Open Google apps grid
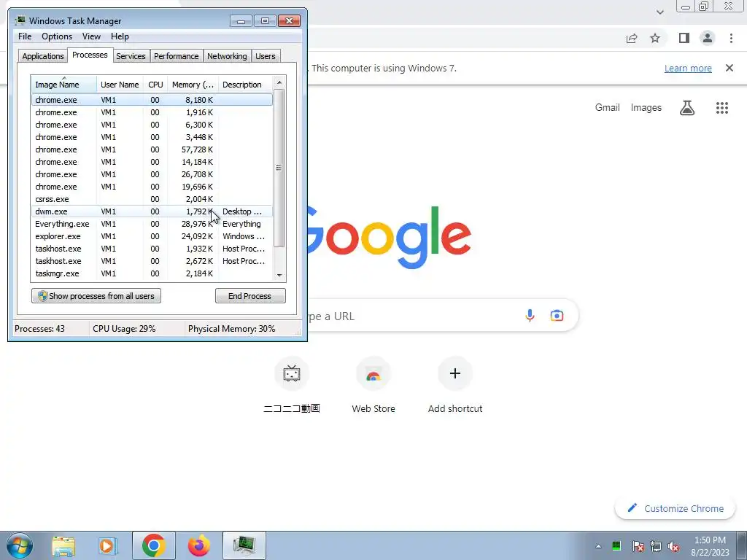The height and width of the screenshot is (560, 747). click(x=722, y=108)
